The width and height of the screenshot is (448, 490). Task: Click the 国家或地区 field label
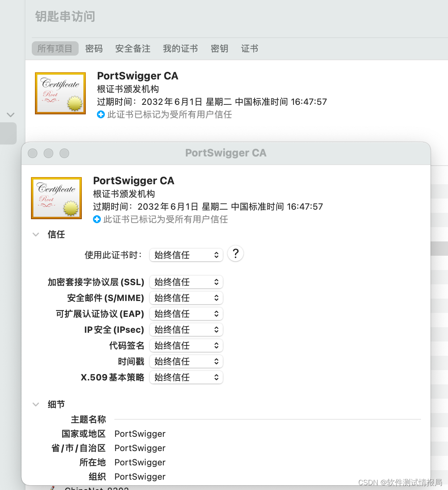pyautogui.click(x=84, y=434)
